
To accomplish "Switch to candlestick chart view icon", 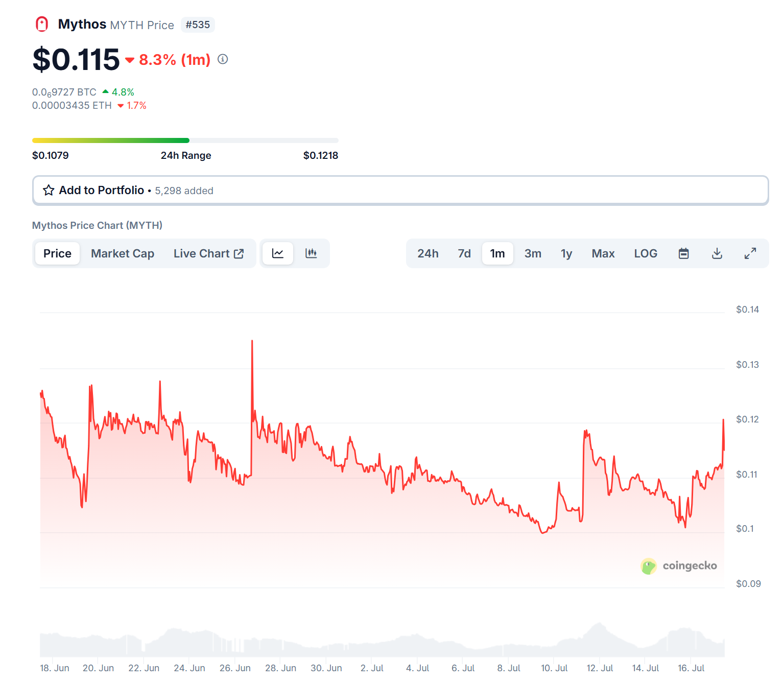I will click(x=311, y=253).
